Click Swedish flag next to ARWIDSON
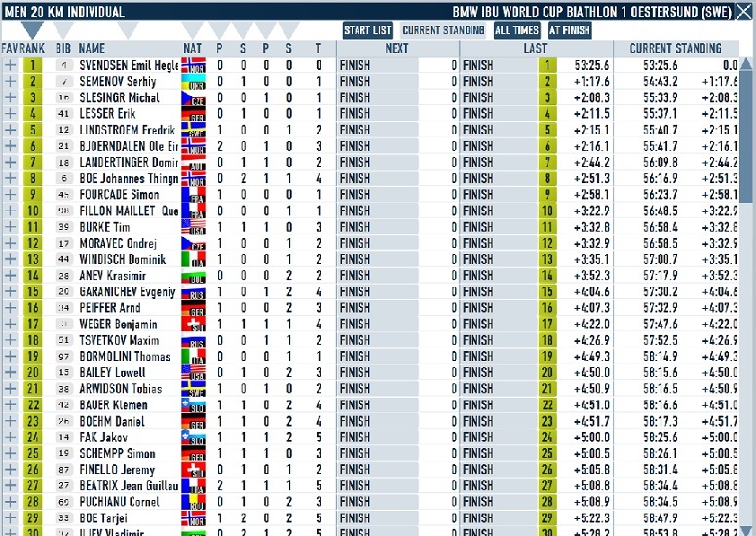 [193, 389]
